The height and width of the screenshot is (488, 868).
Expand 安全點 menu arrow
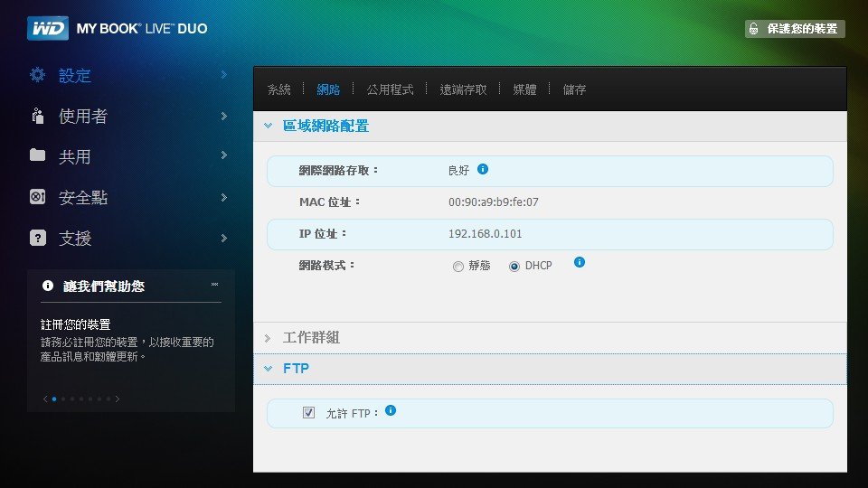click(223, 197)
